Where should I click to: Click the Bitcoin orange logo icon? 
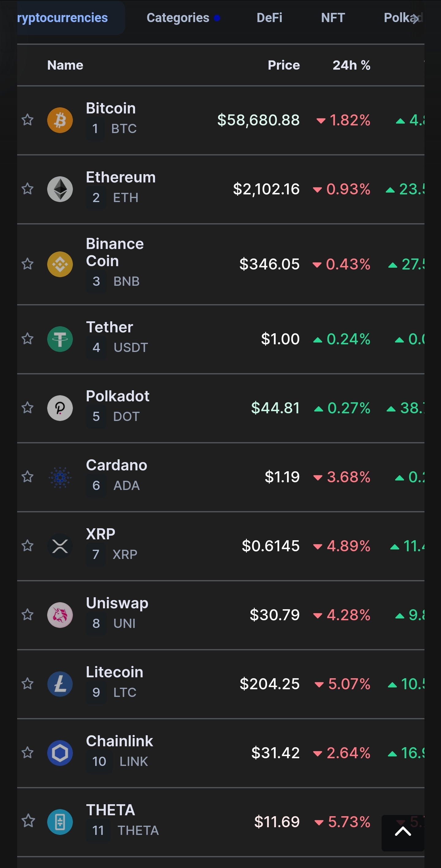[x=60, y=120]
